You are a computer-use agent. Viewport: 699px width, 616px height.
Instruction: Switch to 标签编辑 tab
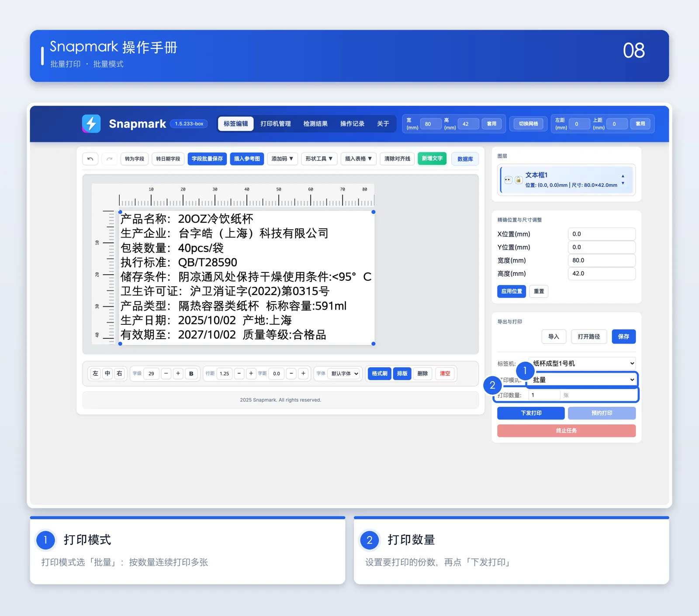(x=236, y=124)
